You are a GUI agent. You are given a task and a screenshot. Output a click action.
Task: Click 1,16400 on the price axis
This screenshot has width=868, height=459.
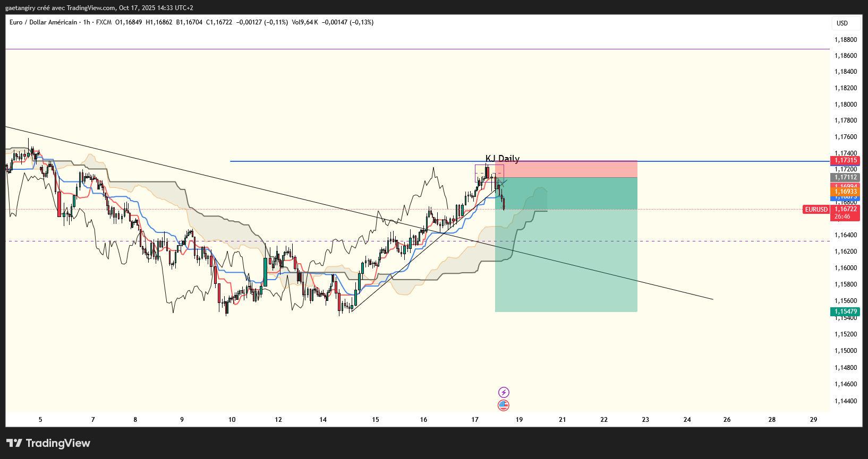pos(846,235)
